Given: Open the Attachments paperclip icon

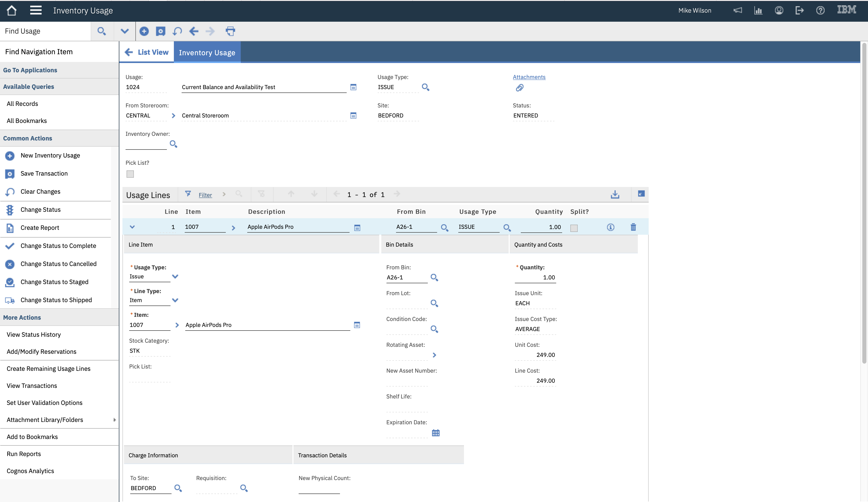Looking at the screenshot, I should tap(520, 88).
